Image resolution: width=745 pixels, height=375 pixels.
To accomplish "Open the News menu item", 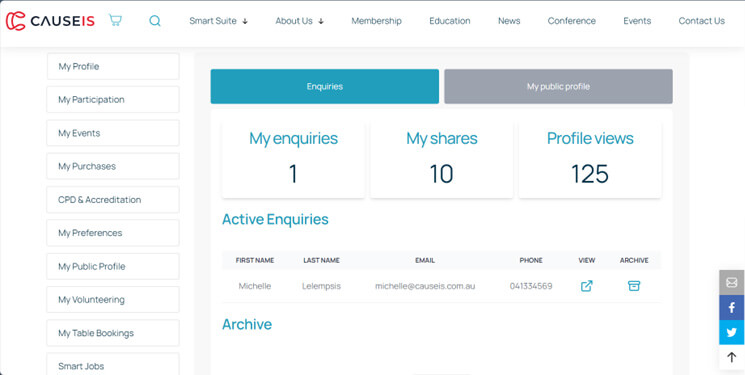I will pos(509,21).
